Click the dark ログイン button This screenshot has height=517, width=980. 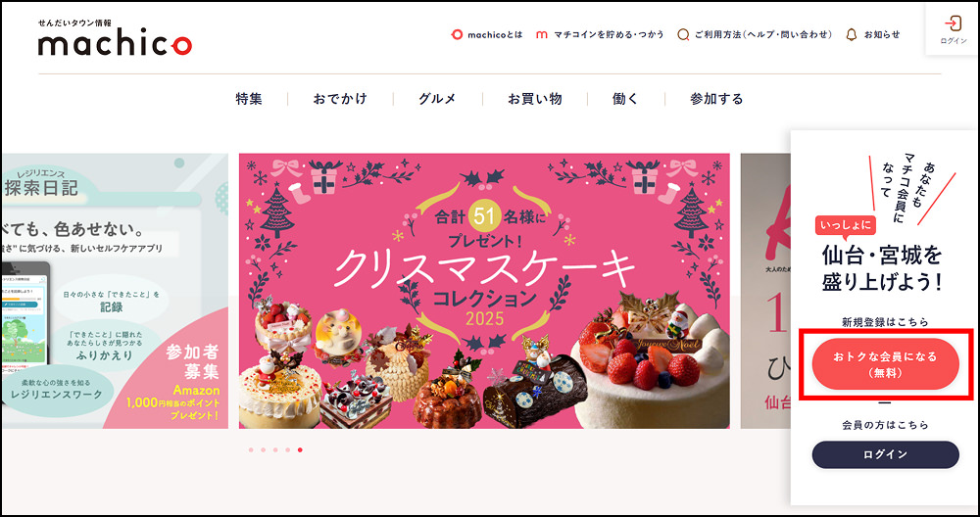885,454
